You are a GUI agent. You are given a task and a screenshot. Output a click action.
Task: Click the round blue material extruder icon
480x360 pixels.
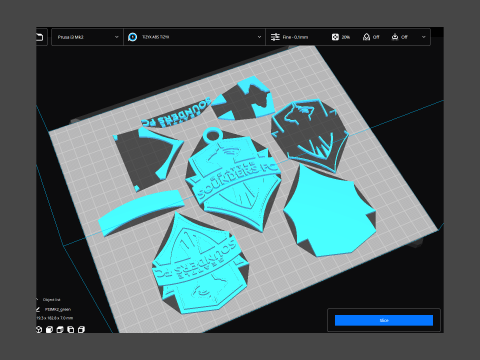point(132,37)
